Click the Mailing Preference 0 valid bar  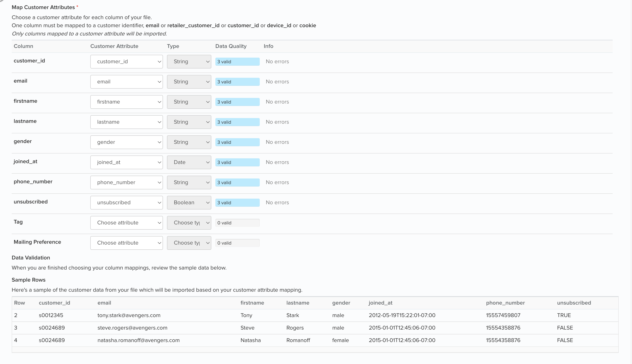[x=237, y=243]
